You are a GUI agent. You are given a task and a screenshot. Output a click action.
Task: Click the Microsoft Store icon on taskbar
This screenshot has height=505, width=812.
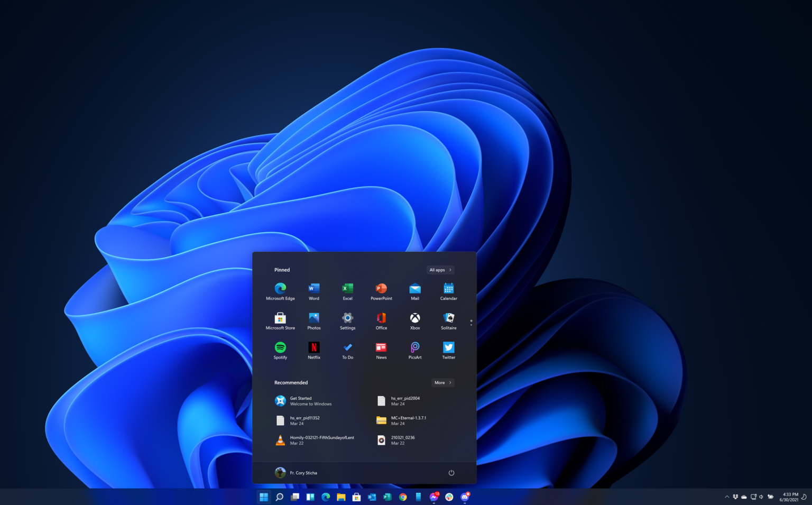(356, 497)
